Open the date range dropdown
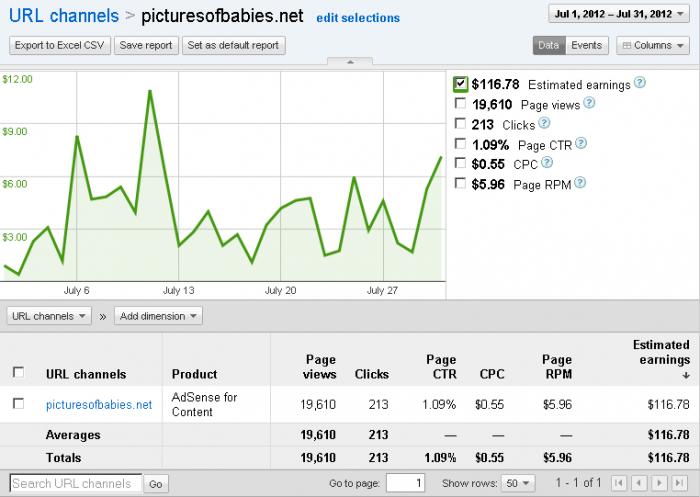The width and height of the screenshot is (700, 497). 618,14
